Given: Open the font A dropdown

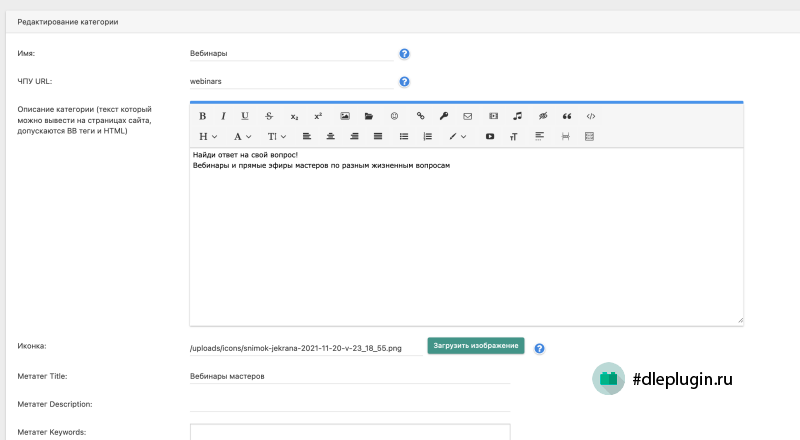Looking at the screenshot, I should tap(242, 136).
